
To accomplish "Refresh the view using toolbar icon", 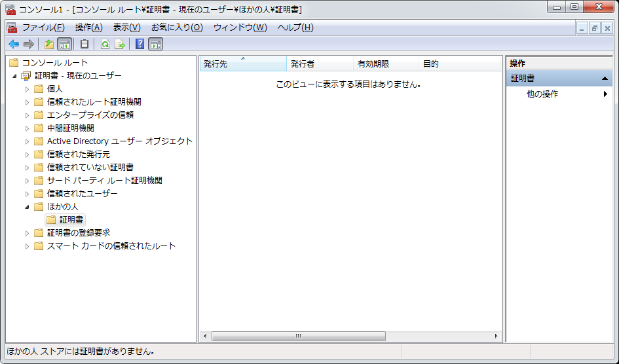I will coord(105,45).
